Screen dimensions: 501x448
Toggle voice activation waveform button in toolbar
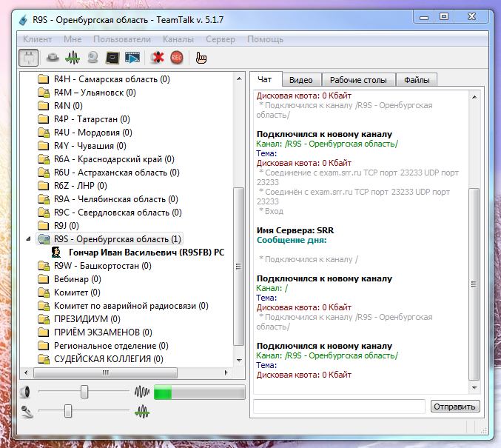[x=73, y=57]
